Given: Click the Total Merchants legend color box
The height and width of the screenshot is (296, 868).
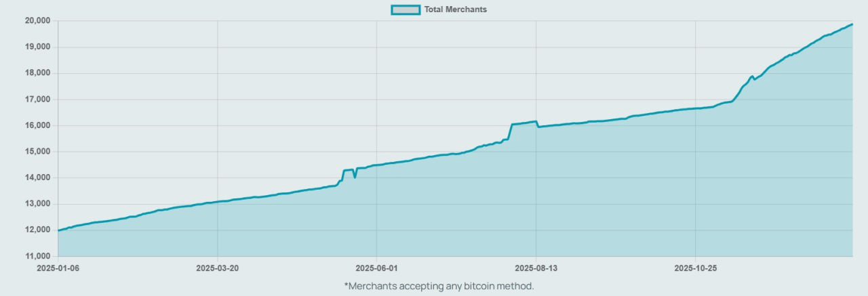Looking at the screenshot, I should pyautogui.click(x=406, y=9).
